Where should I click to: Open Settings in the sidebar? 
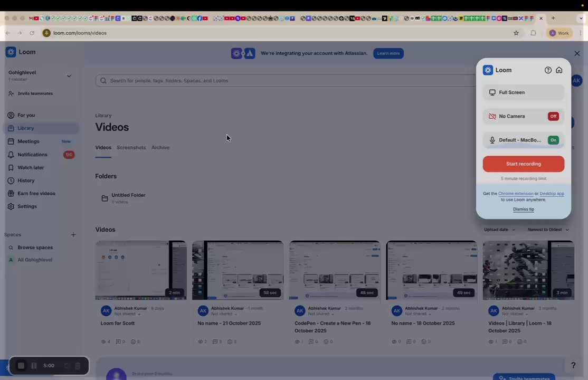coord(27,206)
